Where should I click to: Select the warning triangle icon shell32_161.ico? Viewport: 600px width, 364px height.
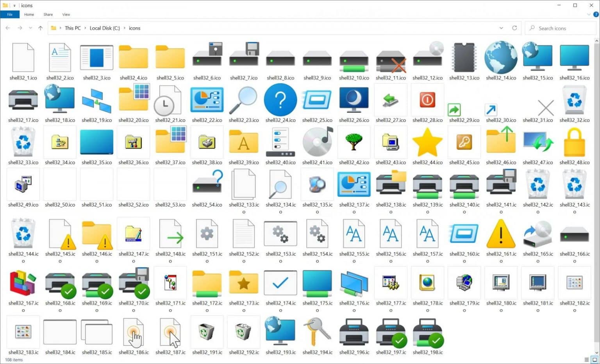500,234
